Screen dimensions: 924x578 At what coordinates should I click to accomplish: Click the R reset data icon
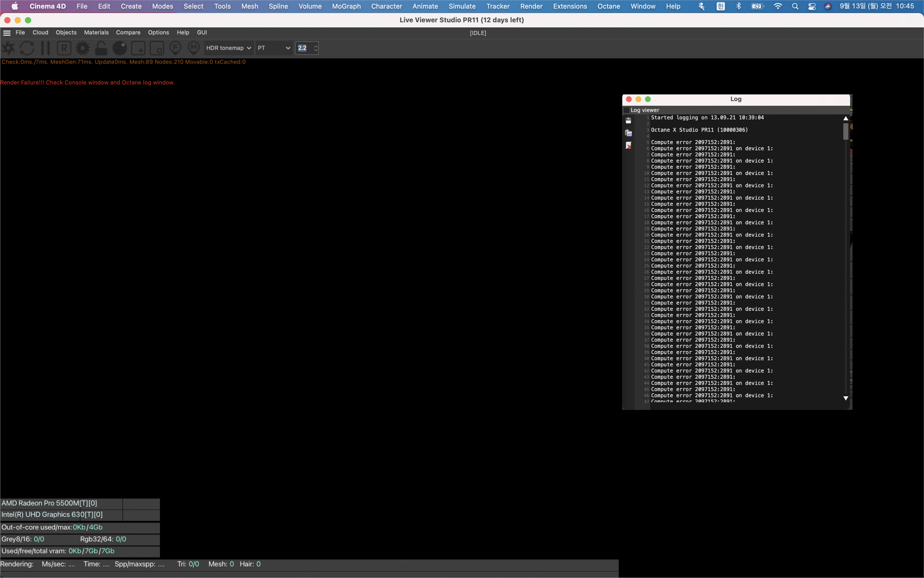click(x=64, y=48)
